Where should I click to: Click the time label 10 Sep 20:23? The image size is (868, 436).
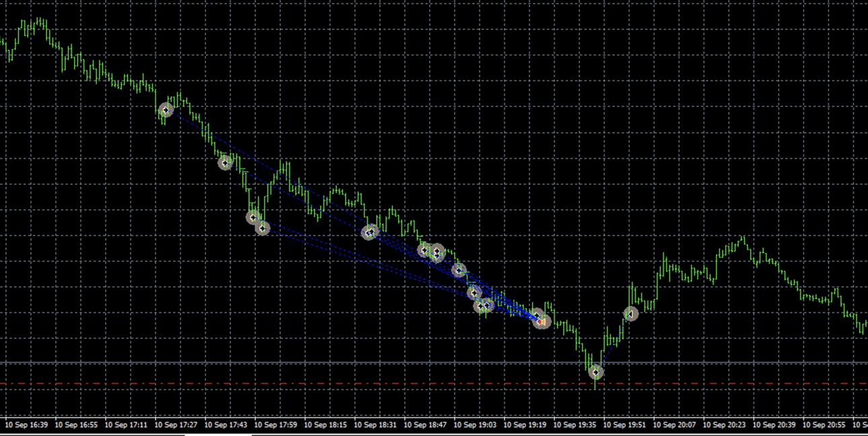click(725, 425)
